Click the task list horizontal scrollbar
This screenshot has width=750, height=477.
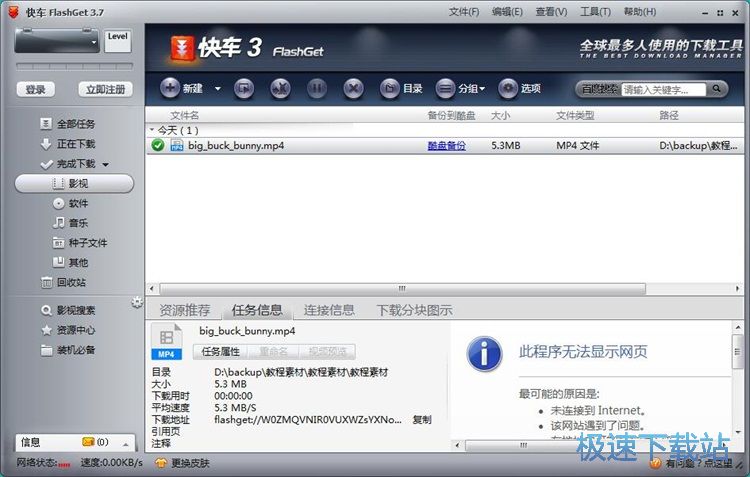click(x=402, y=288)
